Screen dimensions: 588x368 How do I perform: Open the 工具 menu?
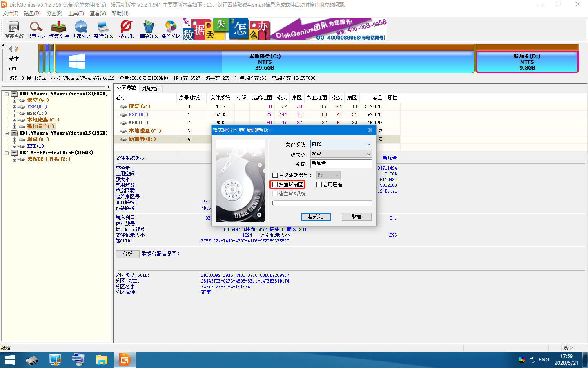(76, 13)
